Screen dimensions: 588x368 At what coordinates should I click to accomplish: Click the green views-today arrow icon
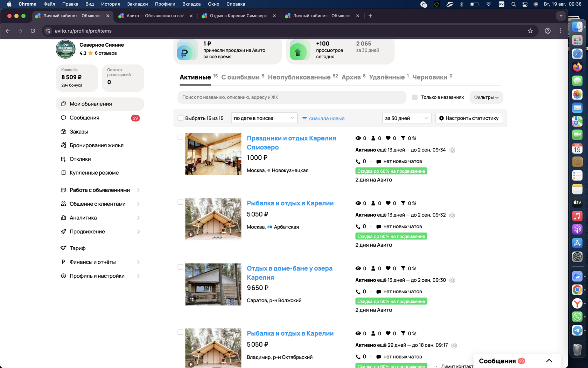(298, 52)
